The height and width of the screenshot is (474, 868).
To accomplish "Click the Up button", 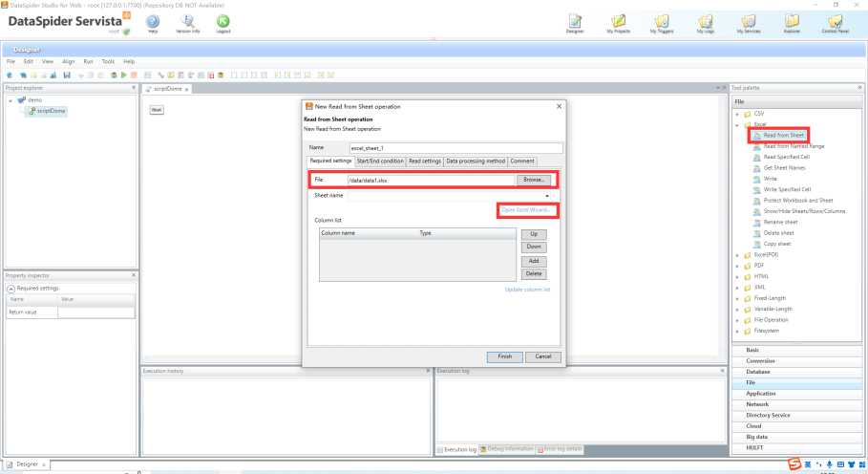I will click(x=534, y=234).
